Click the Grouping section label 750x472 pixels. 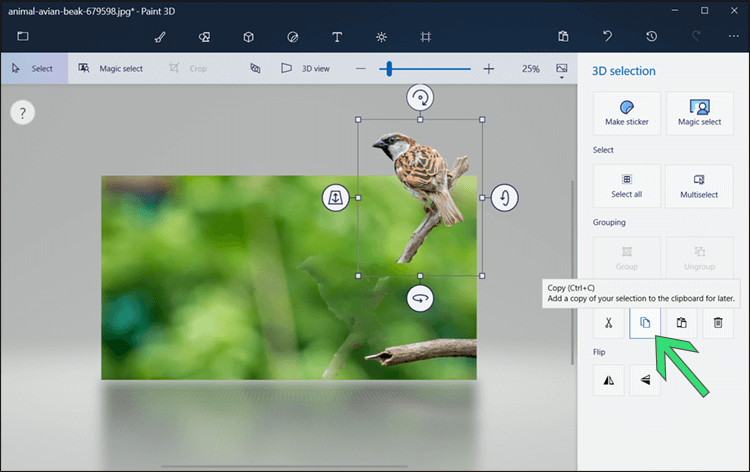pyautogui.click(x=609, y=222)
